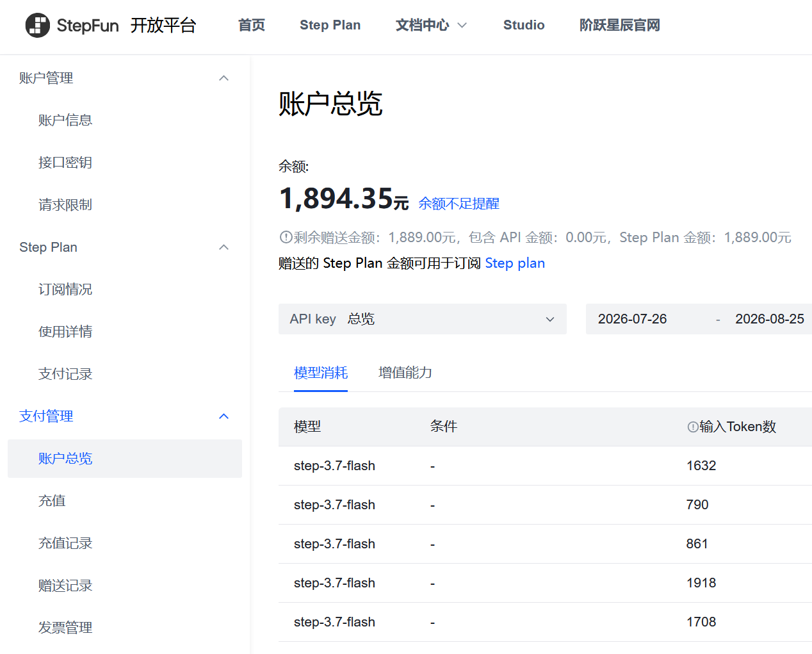Click the token value 1708

tap(701, 622)
